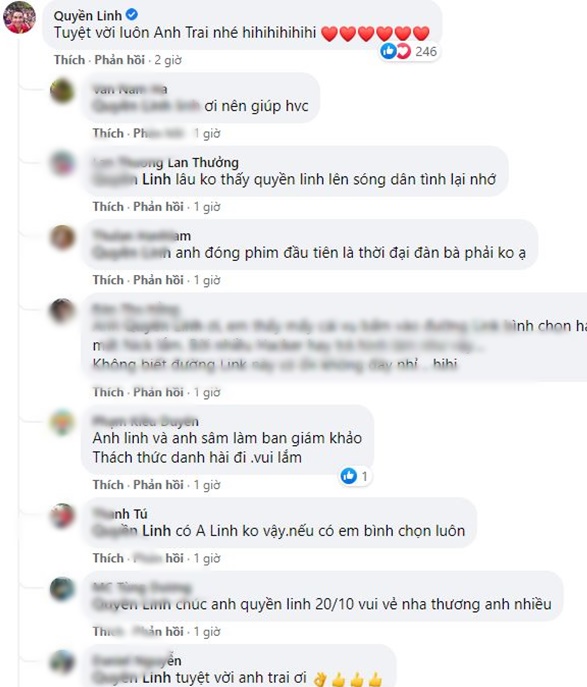Open avatar of 'tuyệt vời anh trai ơi' commenter
The height and width of the screenshot is (687, 587).
point(62,662)
